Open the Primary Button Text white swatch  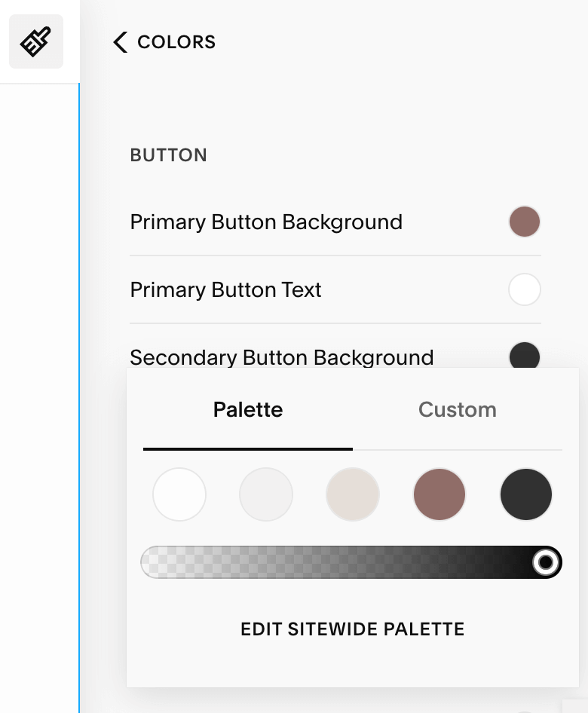pyautogui.click(x=525, y=290)
